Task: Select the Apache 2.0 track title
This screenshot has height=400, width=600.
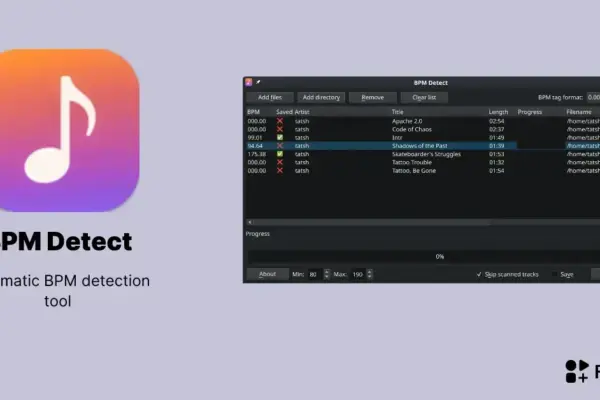Action: click(407, 121)
